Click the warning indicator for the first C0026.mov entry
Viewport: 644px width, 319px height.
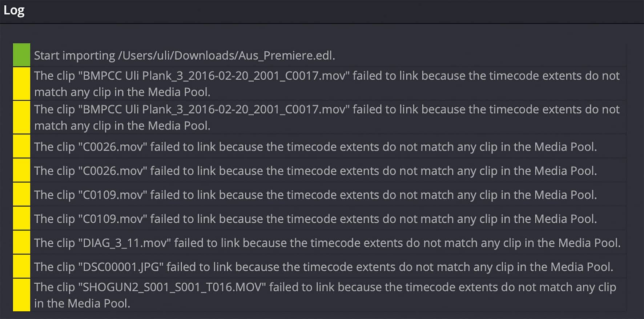click(x=21, y=147)
